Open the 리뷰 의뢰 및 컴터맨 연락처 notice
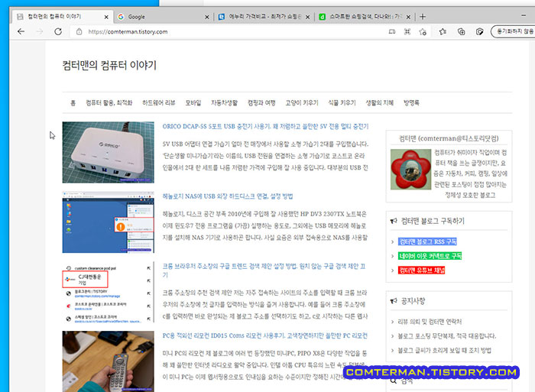535x392 pixels. click(x=430, y=322)
